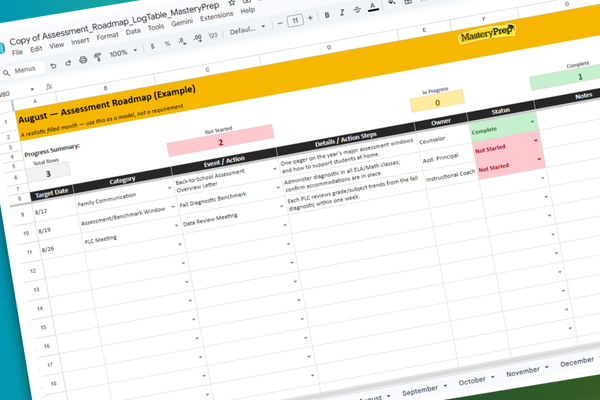
Task: Click the Decrease decimal places icon
Action: [x=182, y=41]
